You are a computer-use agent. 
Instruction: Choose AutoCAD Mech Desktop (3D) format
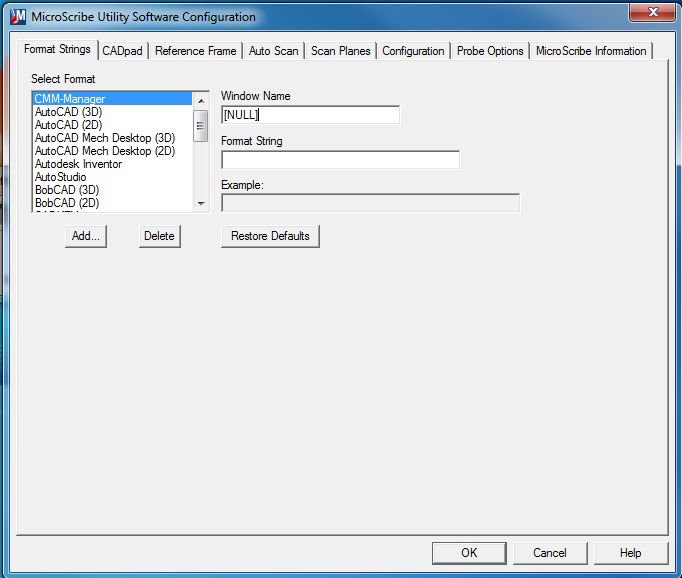click(x=112, y=138)
